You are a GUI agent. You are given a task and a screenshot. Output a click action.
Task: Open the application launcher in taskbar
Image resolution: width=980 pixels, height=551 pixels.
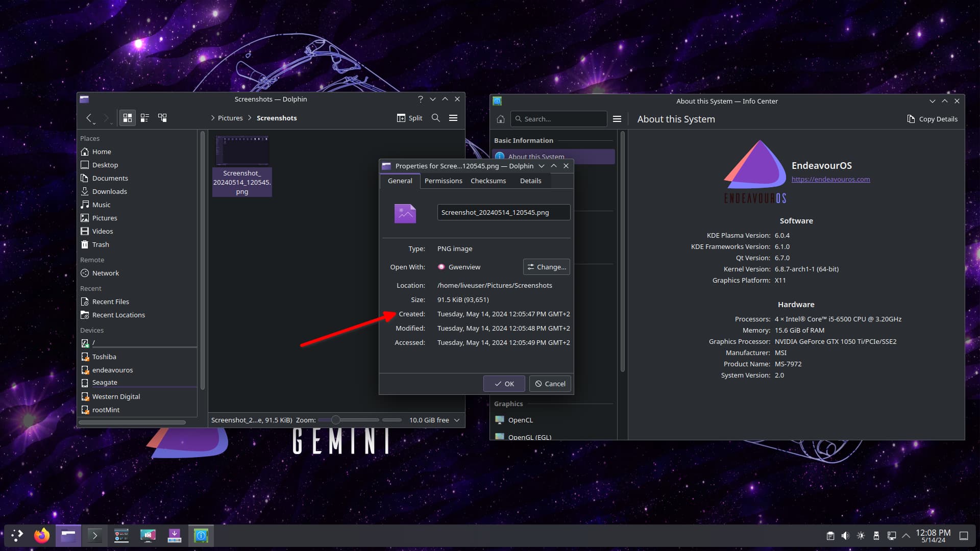pyautogui.click(x=17, y=535)
